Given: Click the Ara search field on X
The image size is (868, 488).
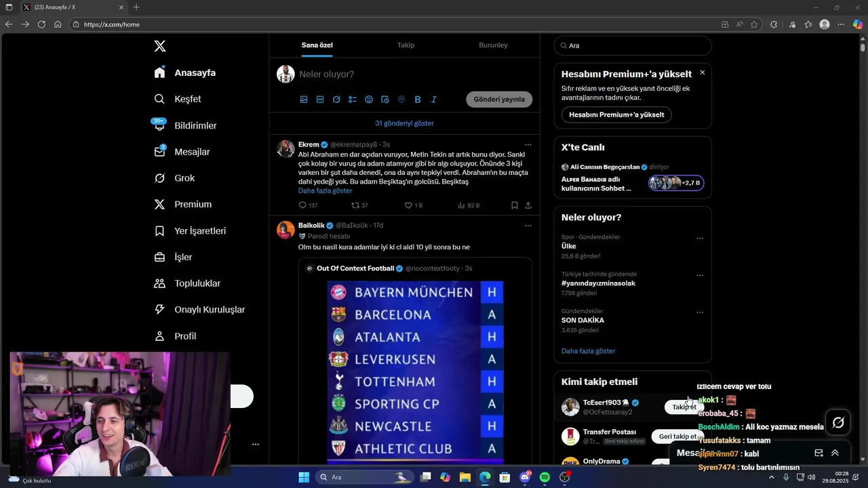Looking at the screenshot, I should [x=633, y=45].
